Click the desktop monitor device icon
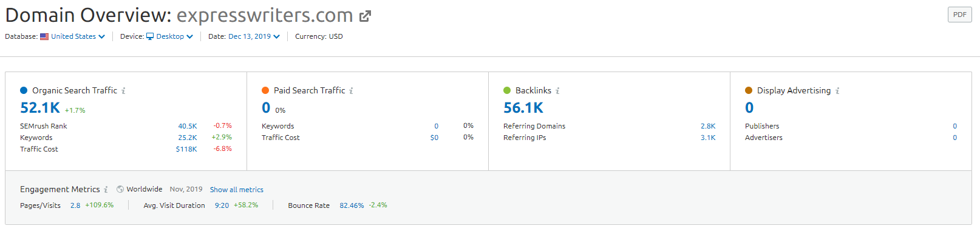The image size is (980, 237). tap(150, 36)
